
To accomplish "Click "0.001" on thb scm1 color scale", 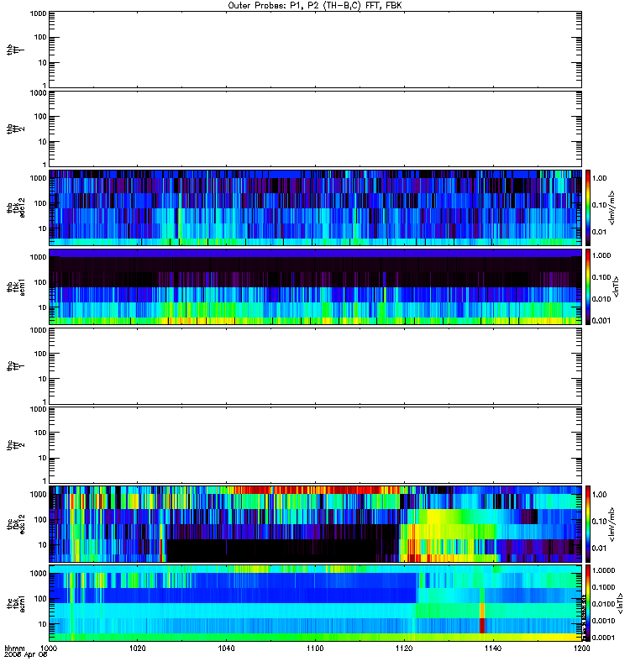I will click(x=601, y=321).
